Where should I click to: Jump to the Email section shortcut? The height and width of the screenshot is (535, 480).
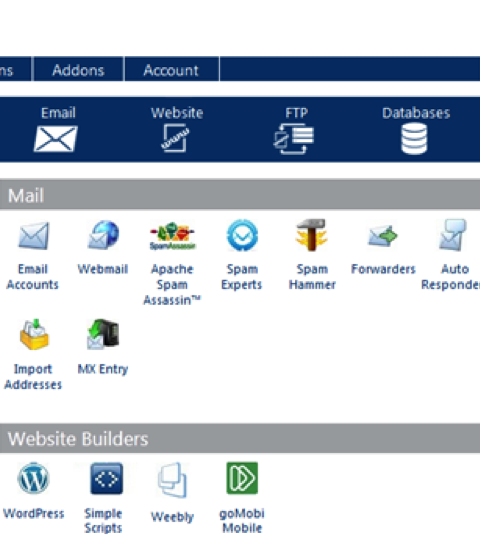tap(56, 129)
